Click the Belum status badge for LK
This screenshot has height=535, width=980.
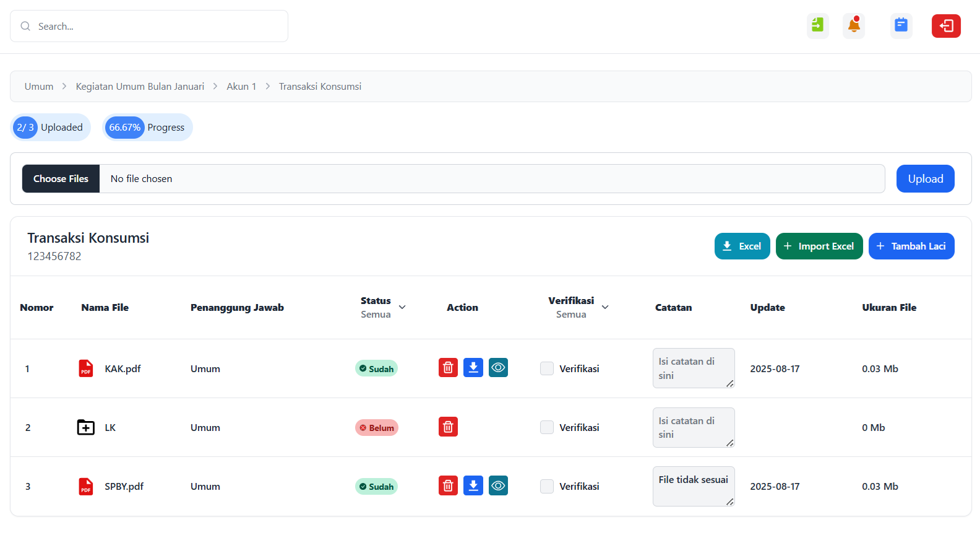coord(376,427)
